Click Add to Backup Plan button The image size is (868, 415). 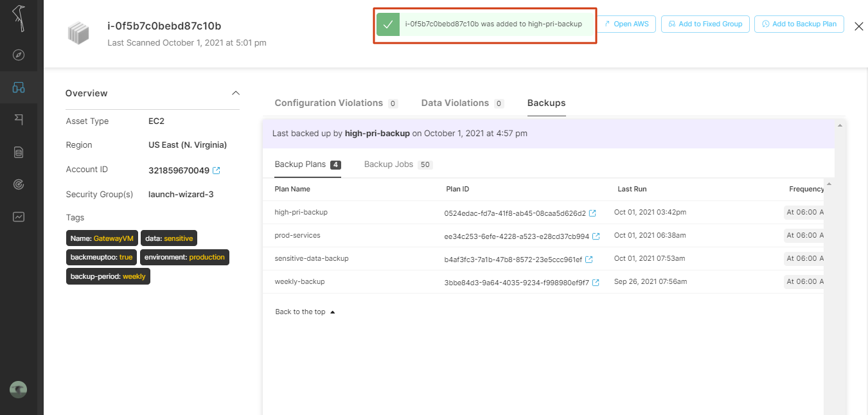[x=799, y=24]
